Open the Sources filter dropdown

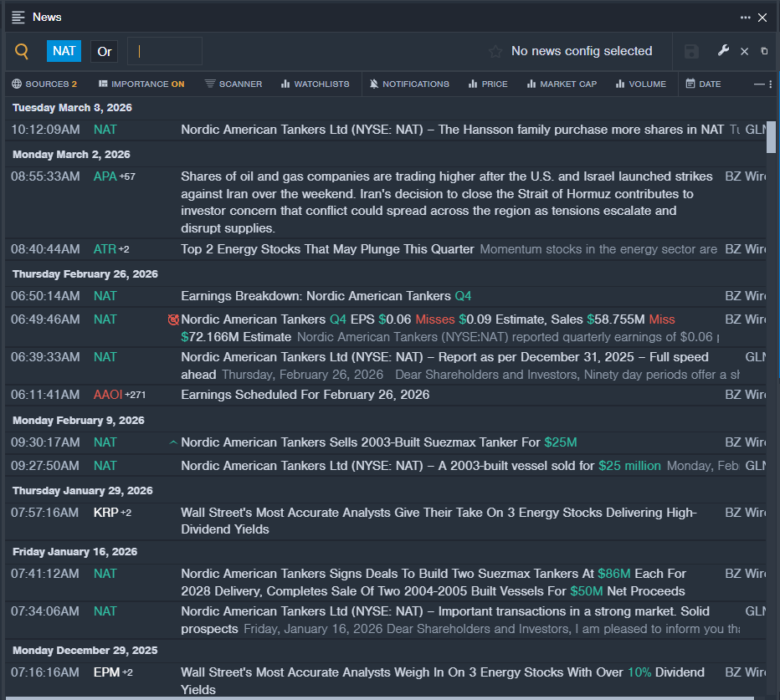[x=44, y=84]
